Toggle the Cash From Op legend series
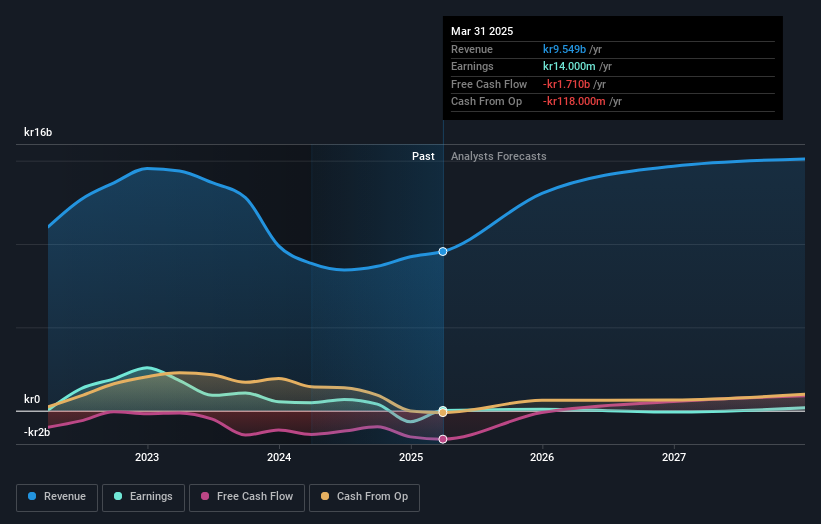The height and width of the screenshot is (524, 821). [364, 497]
